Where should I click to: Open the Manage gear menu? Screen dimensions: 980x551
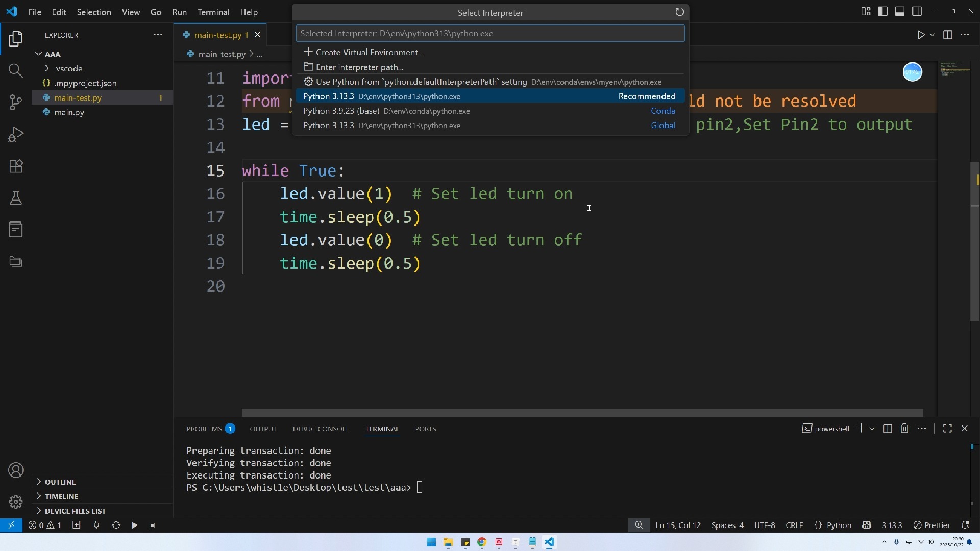[16, 502]
